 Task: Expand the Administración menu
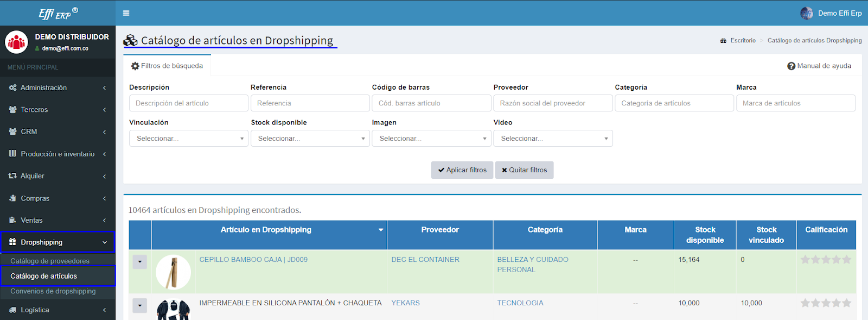(58, 87)
